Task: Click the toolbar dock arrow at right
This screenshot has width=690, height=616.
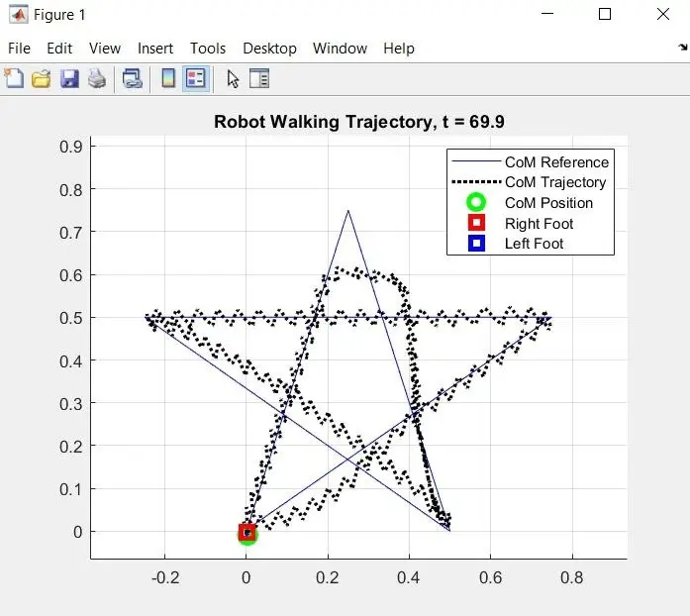Action: 683,48
